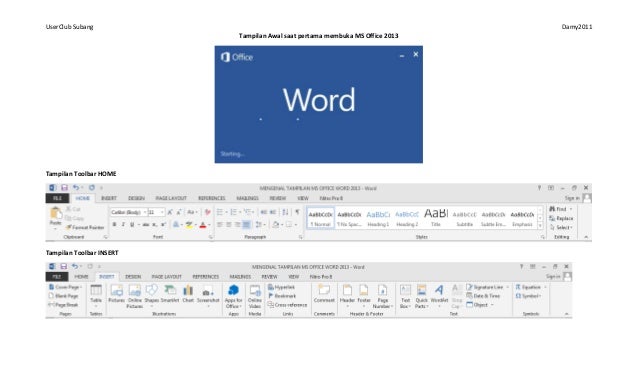The image size is (638, 388).
Task: Click the Paste icon in the HOME ribbon
Action: [x=55, y=213]
